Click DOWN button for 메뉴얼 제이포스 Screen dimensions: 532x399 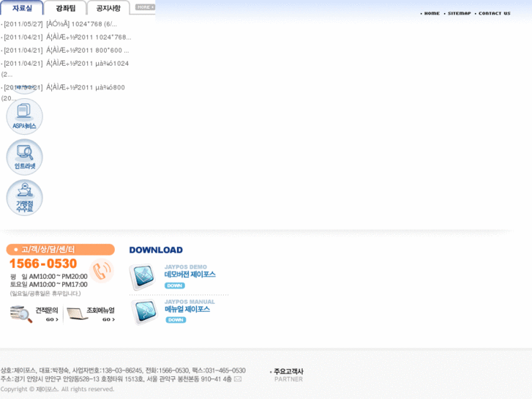coord(176,320)
